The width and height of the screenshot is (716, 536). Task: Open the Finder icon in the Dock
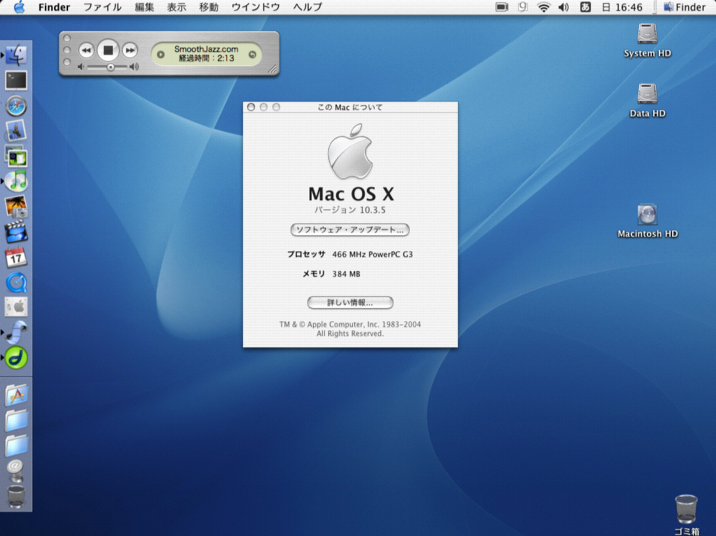16,55
